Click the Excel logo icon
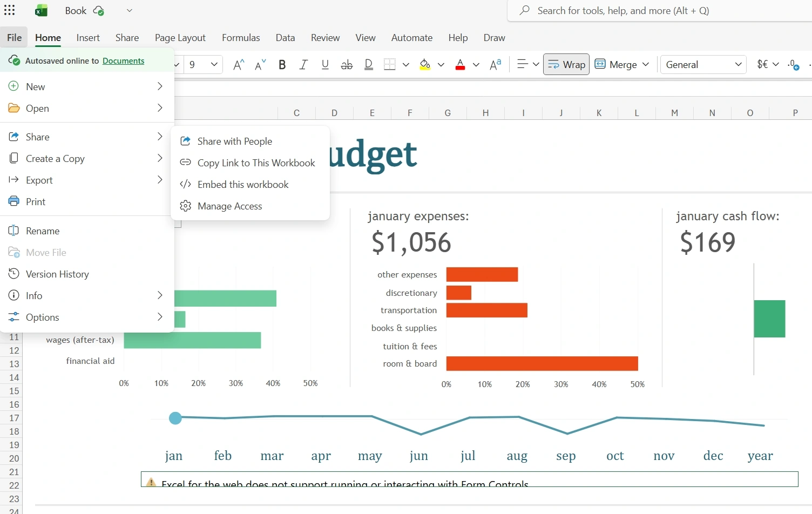812x514 pixels. coord(41,10)
